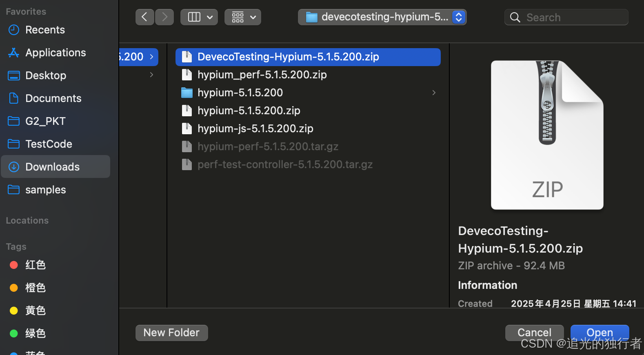Click the folder icon in the path popup

click(x=311, y=17)
